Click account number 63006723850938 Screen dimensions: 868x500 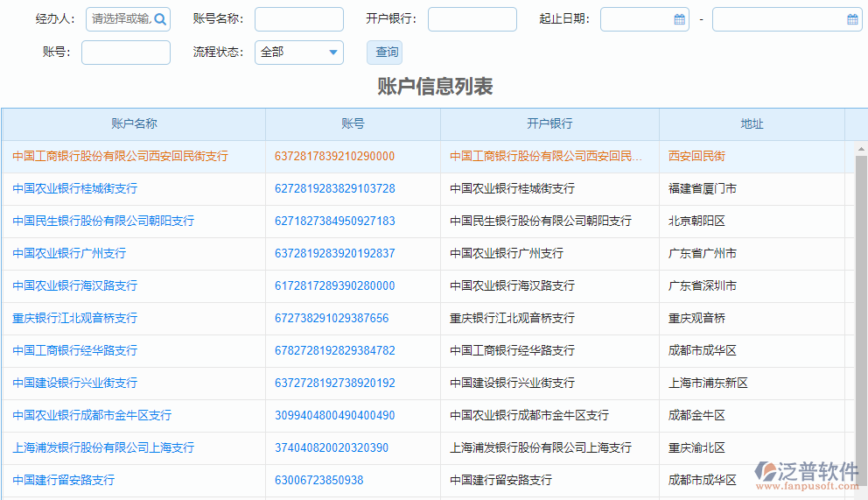(318, 480)
